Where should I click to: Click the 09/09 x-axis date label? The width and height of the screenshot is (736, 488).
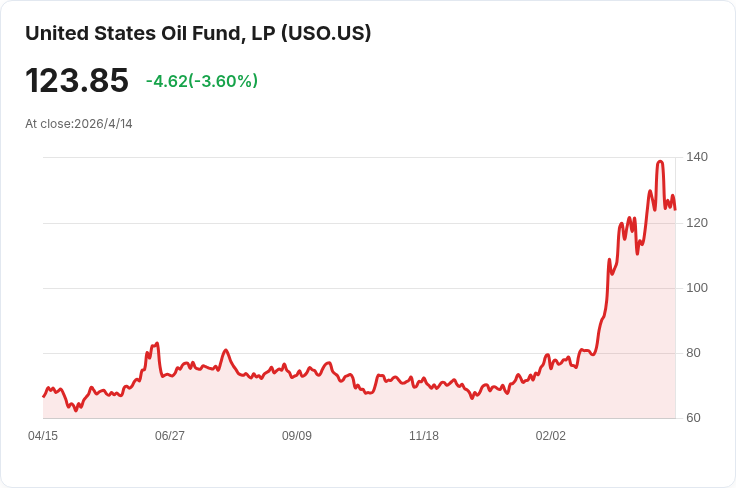297,436
